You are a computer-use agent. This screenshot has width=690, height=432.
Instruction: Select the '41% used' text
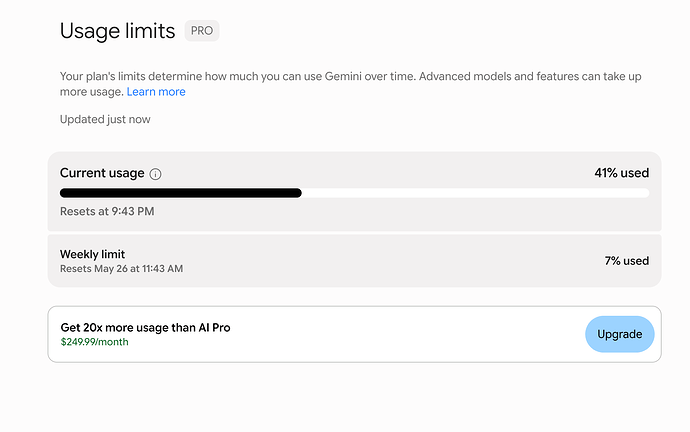(622, 173)
